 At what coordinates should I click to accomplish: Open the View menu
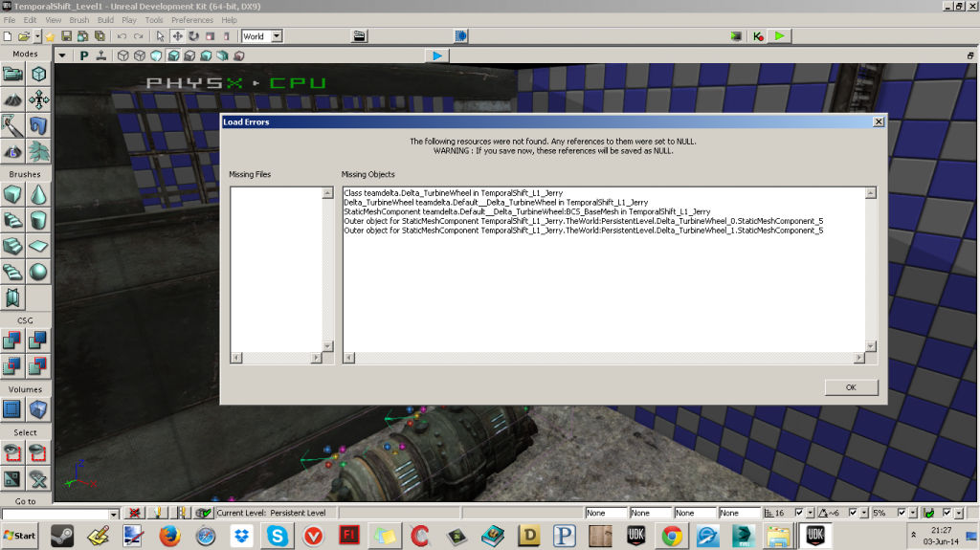(54, 20)
